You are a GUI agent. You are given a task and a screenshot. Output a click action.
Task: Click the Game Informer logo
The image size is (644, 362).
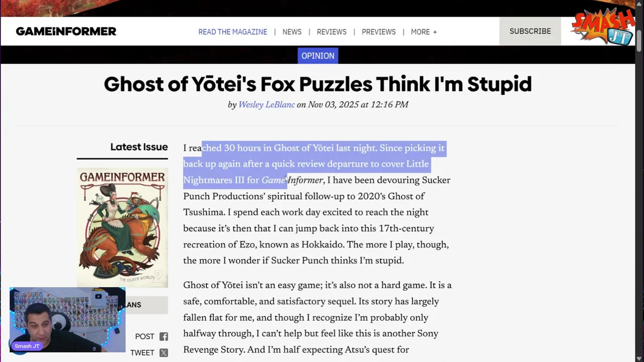[x=66, y=31]
